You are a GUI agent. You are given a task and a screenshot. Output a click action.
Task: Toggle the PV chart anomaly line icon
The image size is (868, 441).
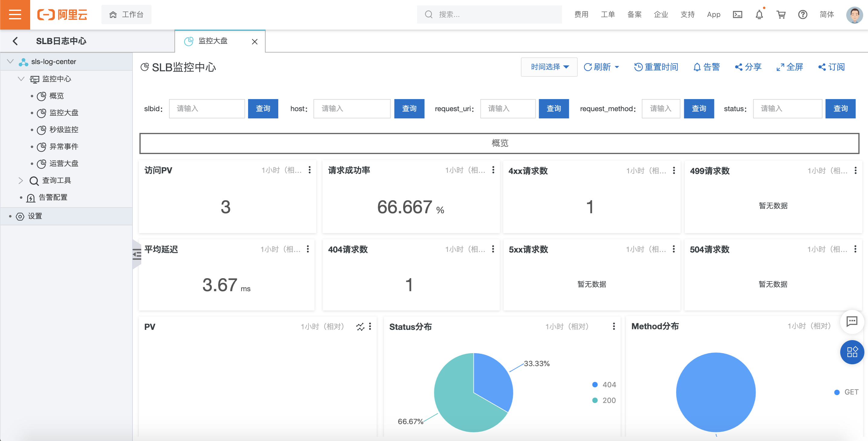click(x=360, y=326)
